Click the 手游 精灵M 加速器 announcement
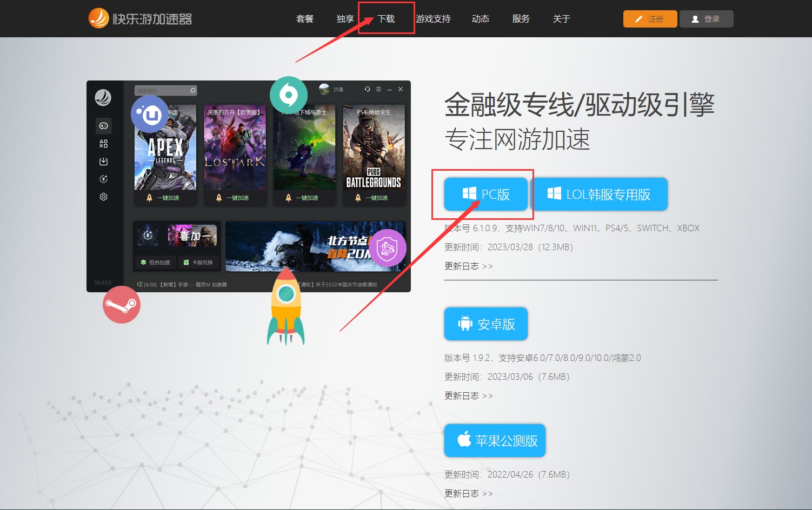Image resolution: width=812 pixels, height=510 pixels. pos(185,285)
